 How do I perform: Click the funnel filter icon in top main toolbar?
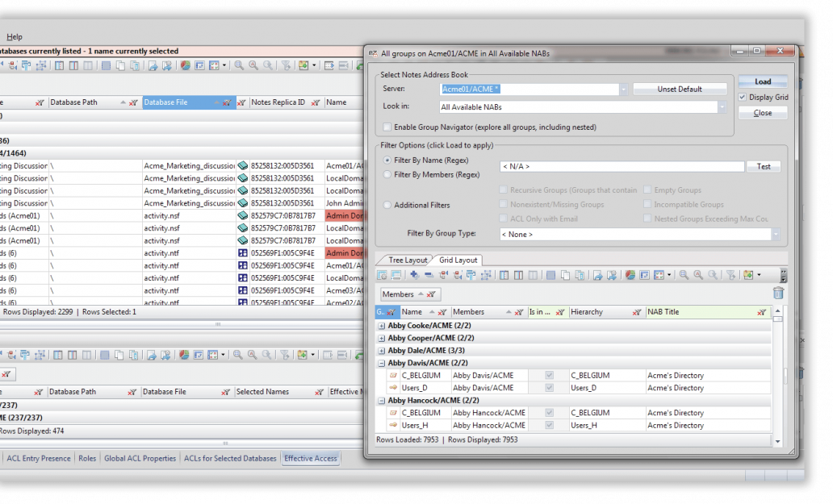click(x=286, y=65)
